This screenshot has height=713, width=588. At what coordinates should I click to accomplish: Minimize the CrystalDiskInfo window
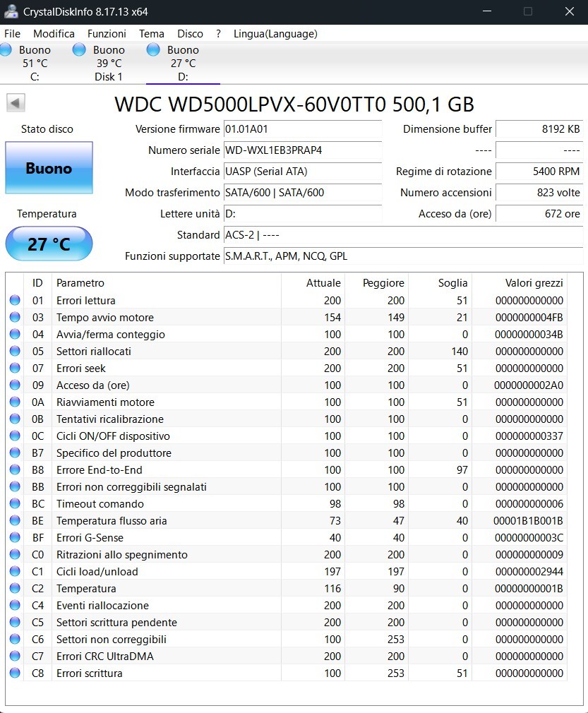[486, 11]
